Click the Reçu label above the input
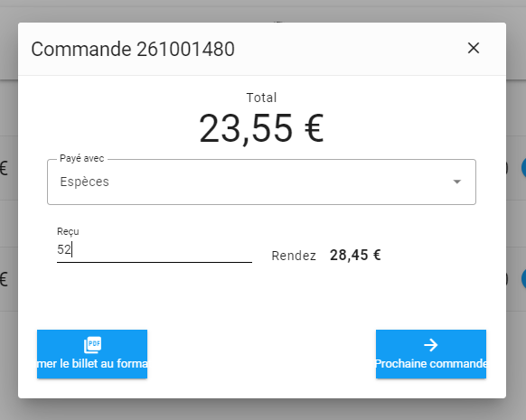This screenshot has width=526, height=420. click(x=68, y=231)
